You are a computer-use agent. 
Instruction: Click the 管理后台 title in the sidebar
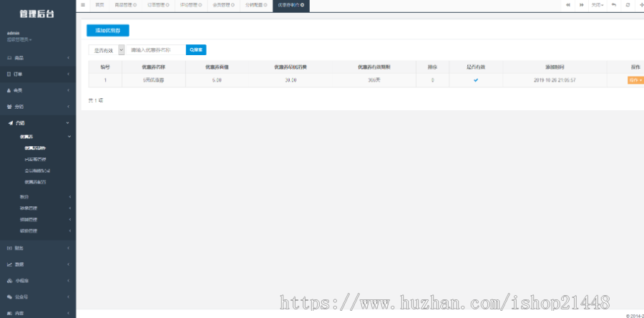pos(37,14)
